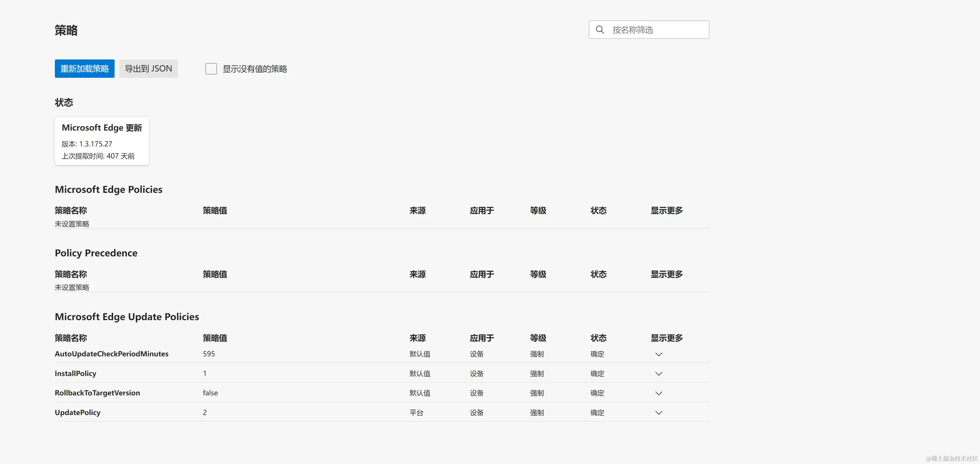Click the policy value 595
This screenshot has height=464, width=980.
click(209, 354)
